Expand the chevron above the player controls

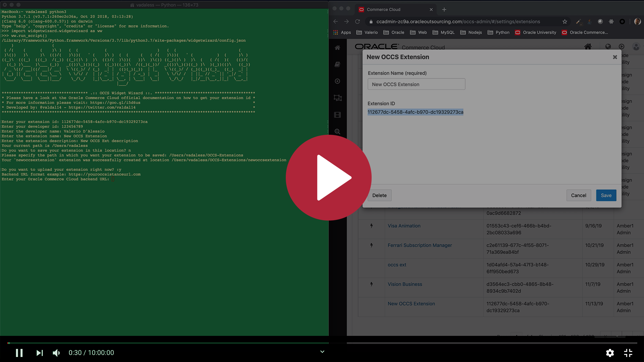[322, 352]
